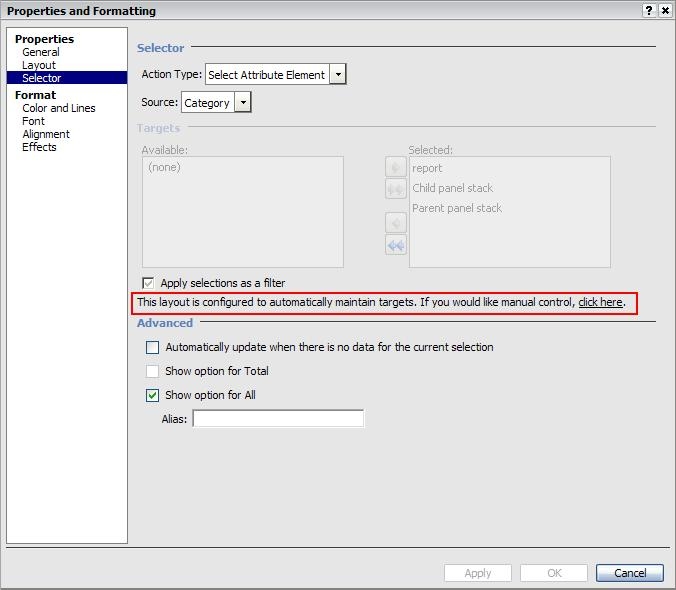Click the add all to Selected arrow button
Image resolution: width=676 pixels, height=590 pixels.
pos(396,189)
